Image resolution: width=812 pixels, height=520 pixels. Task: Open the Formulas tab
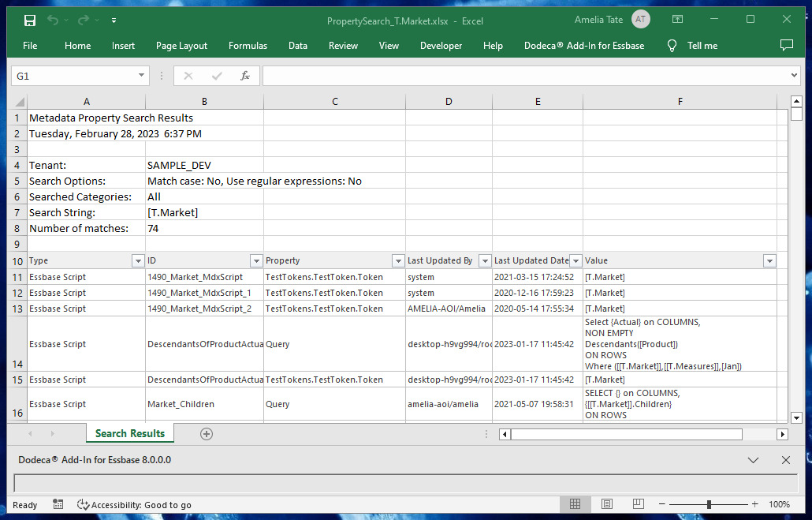click(248, 46)
